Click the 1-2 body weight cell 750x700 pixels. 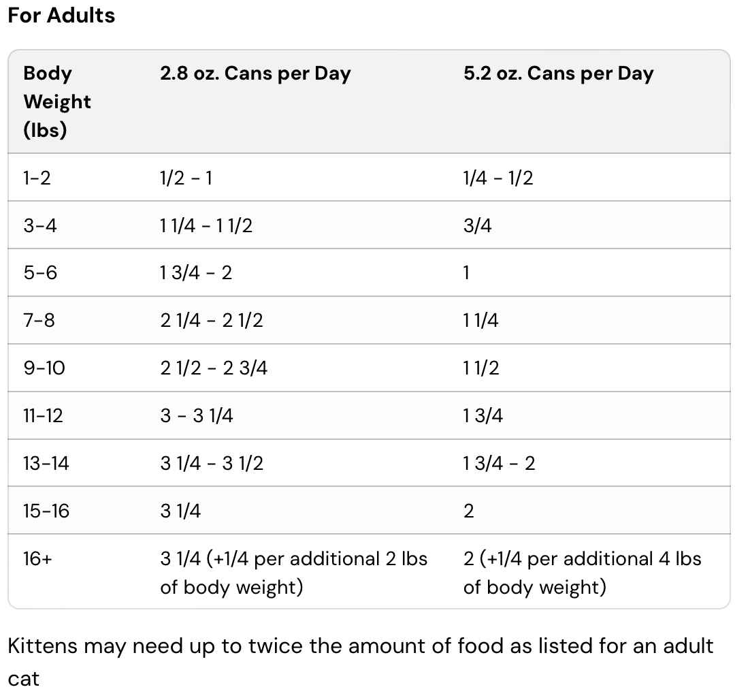(x=37, y=178)
